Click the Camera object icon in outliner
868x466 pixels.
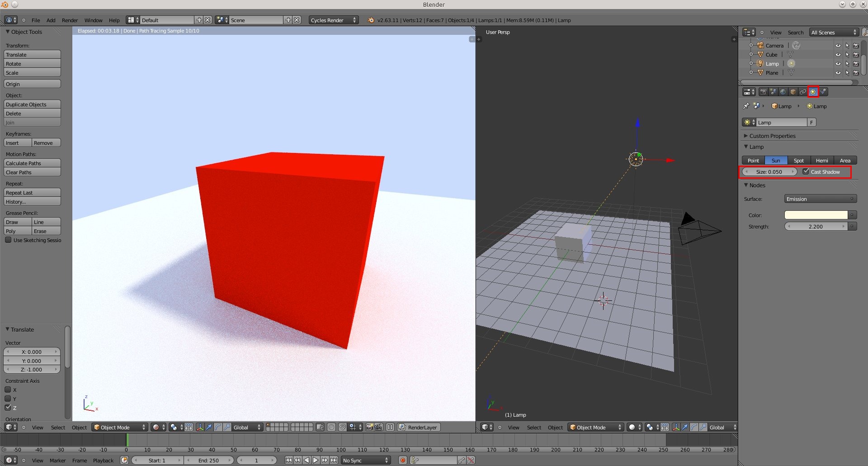click(760, 45)
